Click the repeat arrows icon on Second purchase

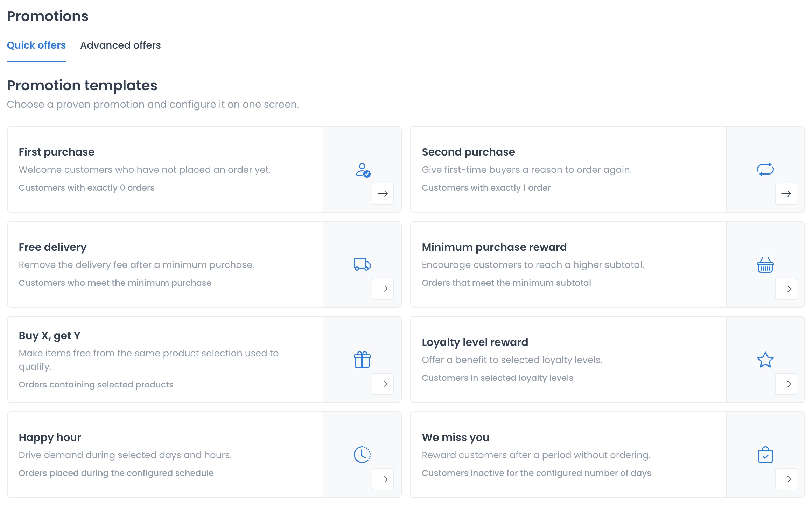(x=765, y=169)
